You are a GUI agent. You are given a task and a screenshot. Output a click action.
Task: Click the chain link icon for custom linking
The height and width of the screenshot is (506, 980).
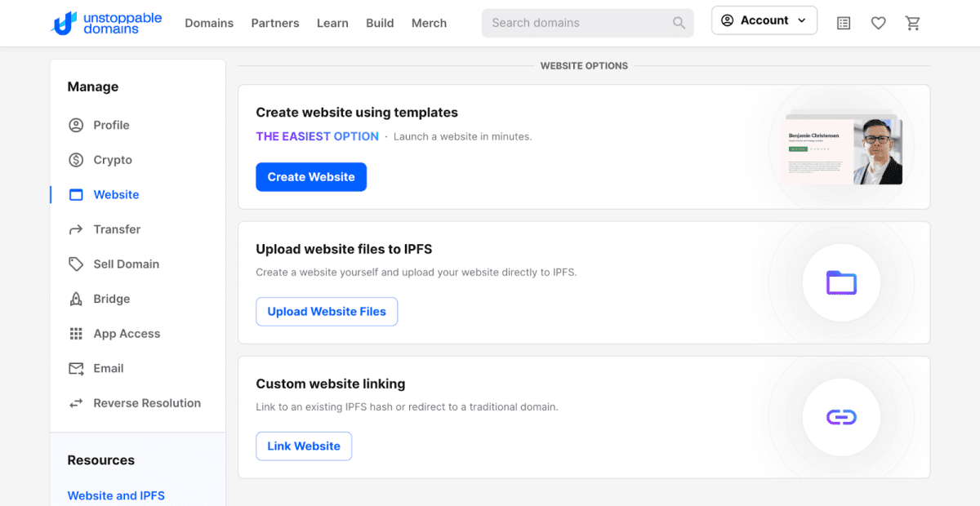coord(841,417)
